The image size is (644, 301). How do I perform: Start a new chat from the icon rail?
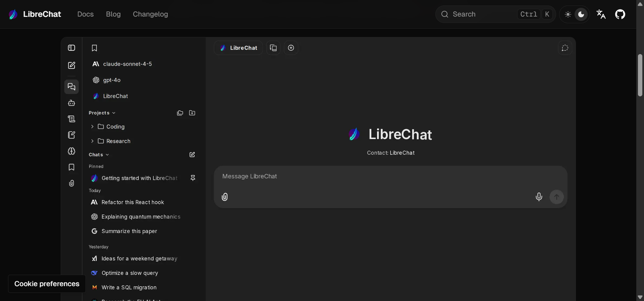(x=72, y=65)
